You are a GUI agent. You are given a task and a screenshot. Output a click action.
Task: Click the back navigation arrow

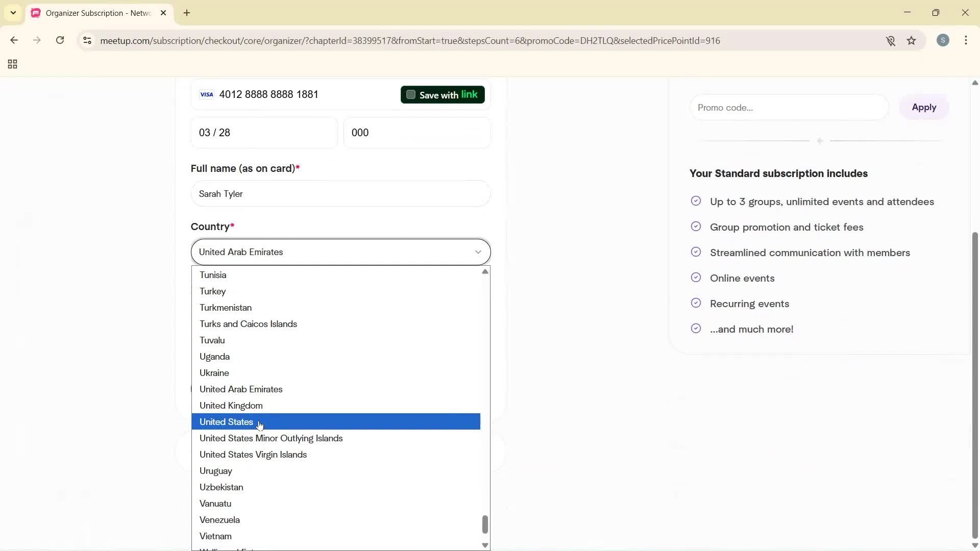pyautogui.click(x=14, y=40)
